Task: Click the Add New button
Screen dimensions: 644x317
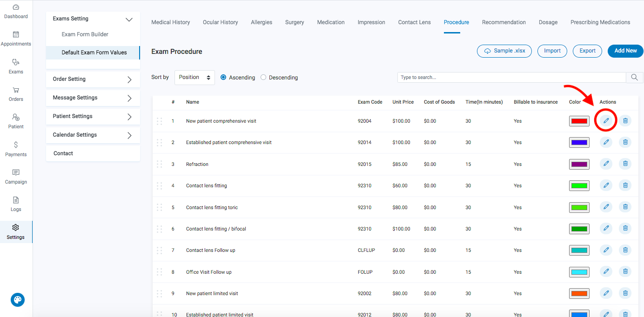Action: pos(625,51)
